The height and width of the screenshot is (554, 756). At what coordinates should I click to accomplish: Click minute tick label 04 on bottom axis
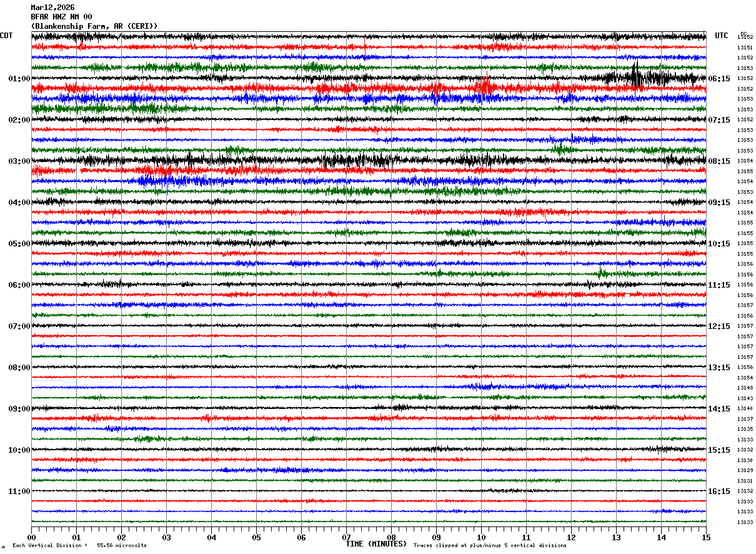pyautogui.click(x=211, y=538)
